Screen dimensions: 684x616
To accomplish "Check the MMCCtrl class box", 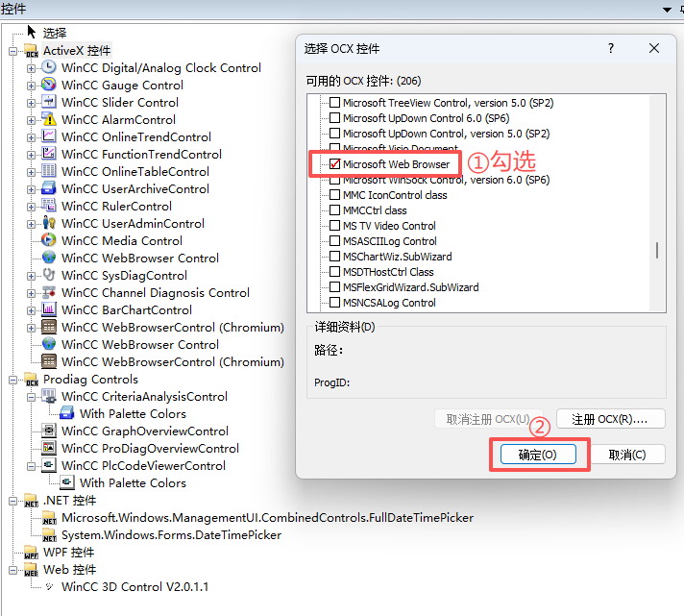I will point(334,209).
